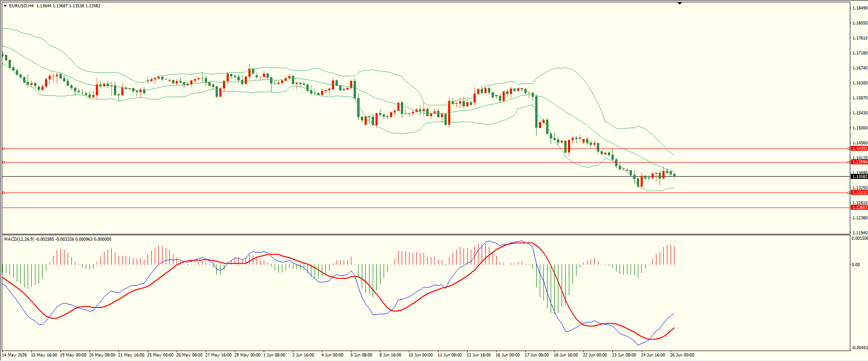Click the 25 May 00:00 time label
This screenshot has width=868, height=361.
pos(160,355)
